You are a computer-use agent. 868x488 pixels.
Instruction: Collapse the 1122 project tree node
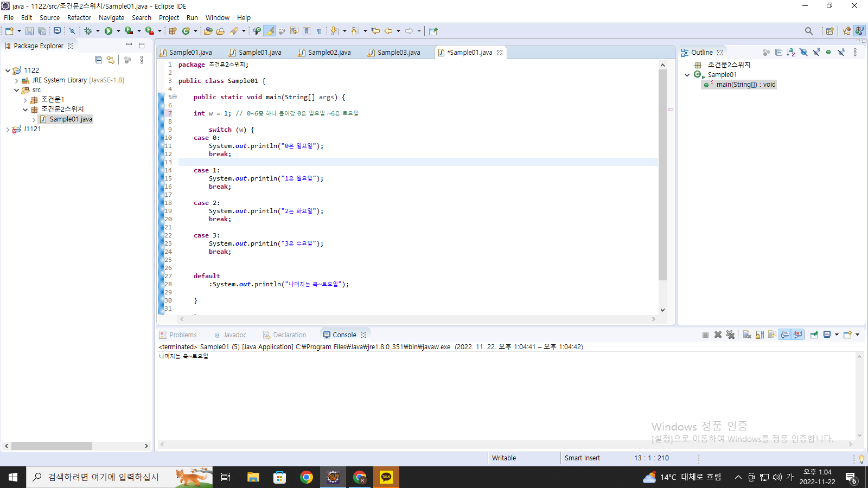[8, 70]
